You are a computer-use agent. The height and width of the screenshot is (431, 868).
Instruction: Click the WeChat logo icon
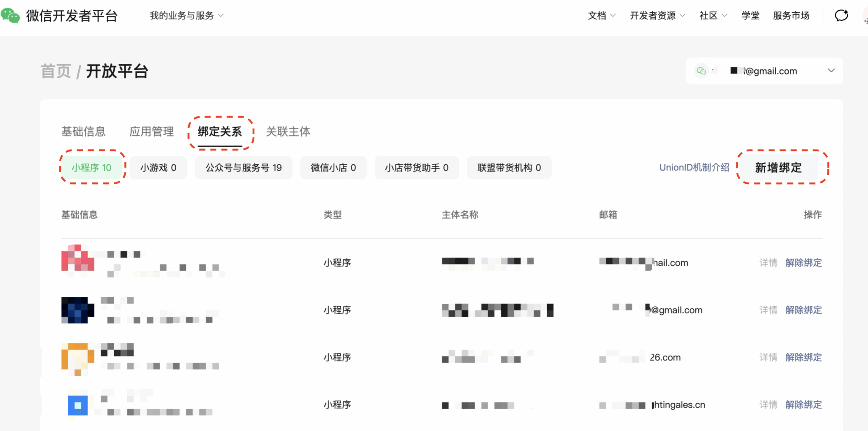10,15
